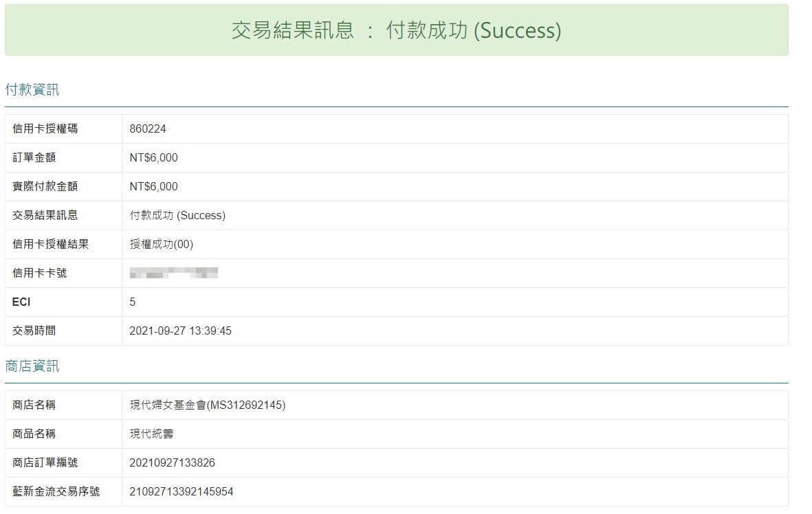The image size is (812, 514).
Task: Click the 藍新金流交易序號 row label
Action: coord(56,491)
